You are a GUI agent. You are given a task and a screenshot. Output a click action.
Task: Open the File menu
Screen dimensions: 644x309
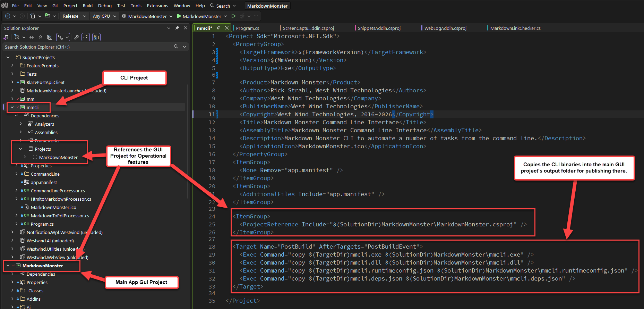(x=15, y=6)
